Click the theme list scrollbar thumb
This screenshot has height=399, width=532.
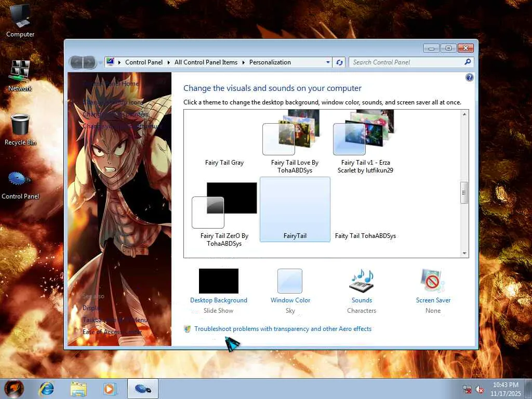[464, 193]
